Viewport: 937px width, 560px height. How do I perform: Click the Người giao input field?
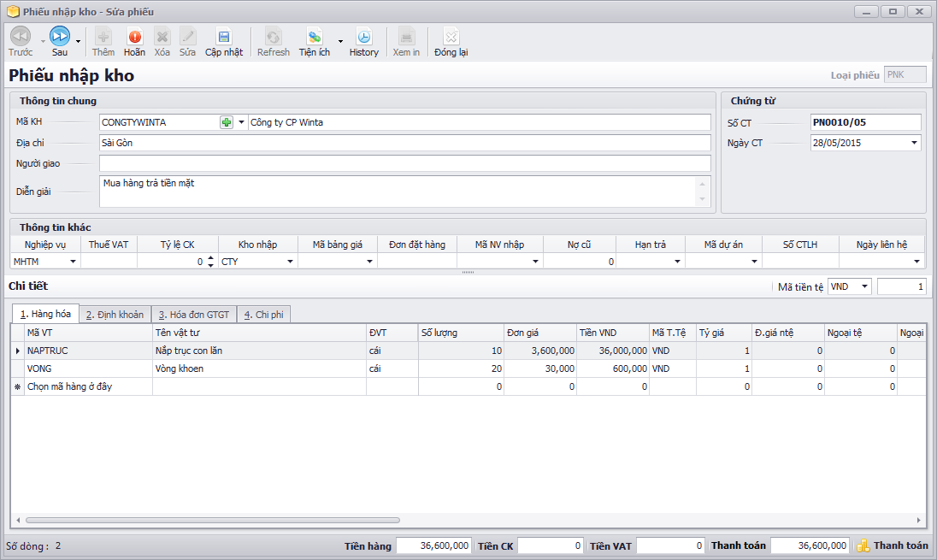point(404,163)
